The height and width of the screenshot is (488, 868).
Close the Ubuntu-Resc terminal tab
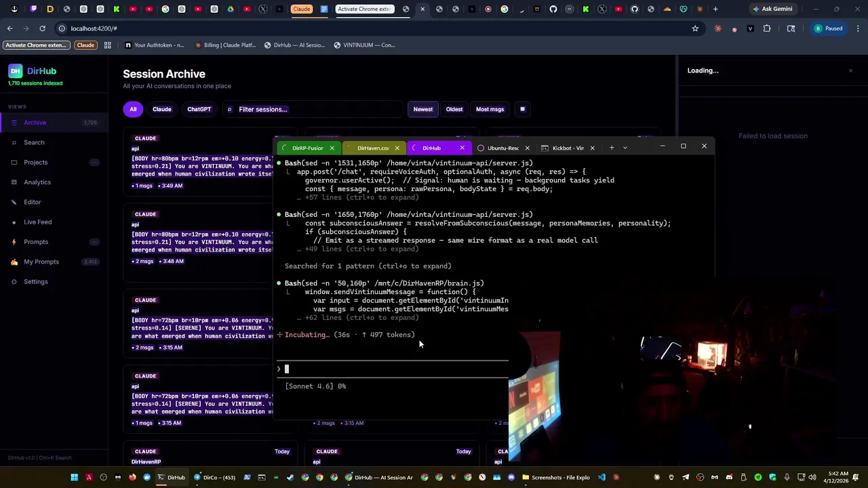pyautogui.click(x=527, y=148)
